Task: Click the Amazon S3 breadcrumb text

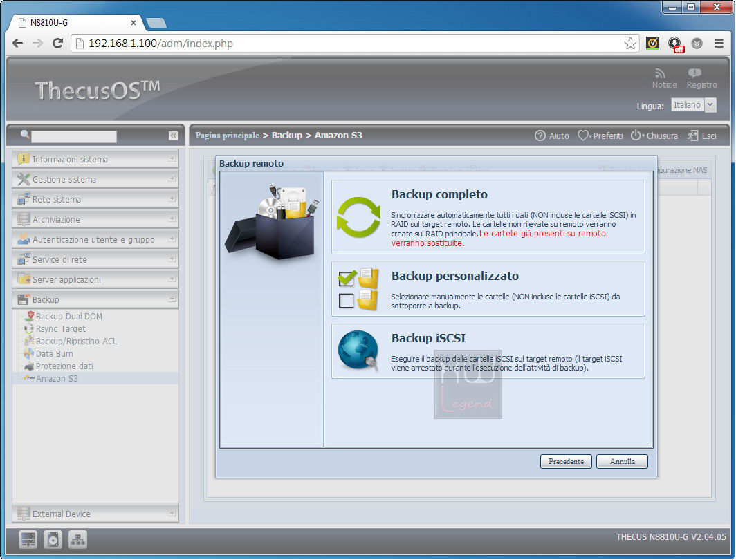Action: [338, 135]
